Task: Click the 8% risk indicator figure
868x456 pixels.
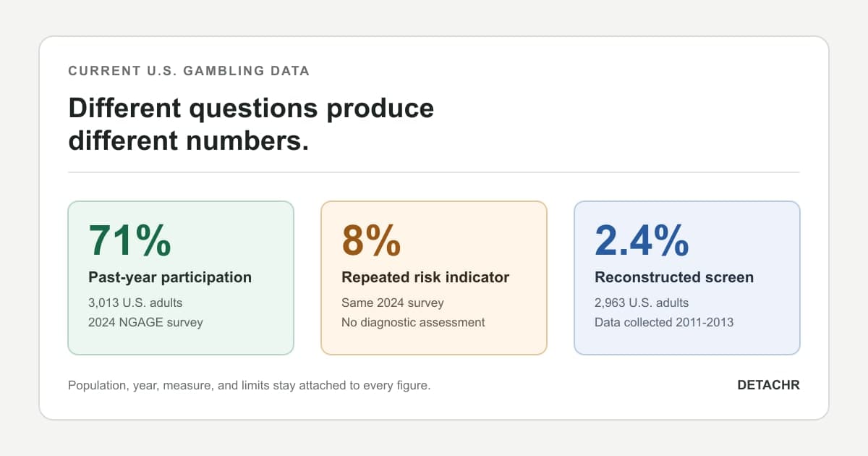Action: tap(371, 240)
